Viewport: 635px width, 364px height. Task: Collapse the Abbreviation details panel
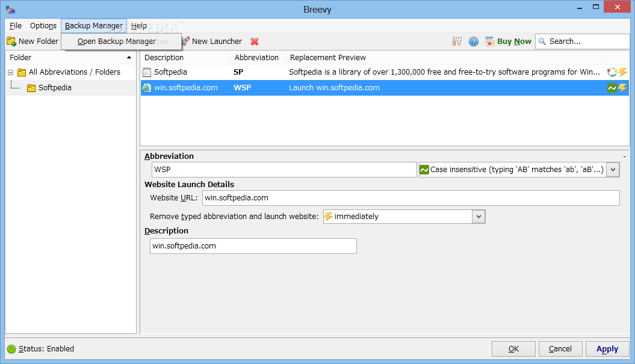coord(625,156)
